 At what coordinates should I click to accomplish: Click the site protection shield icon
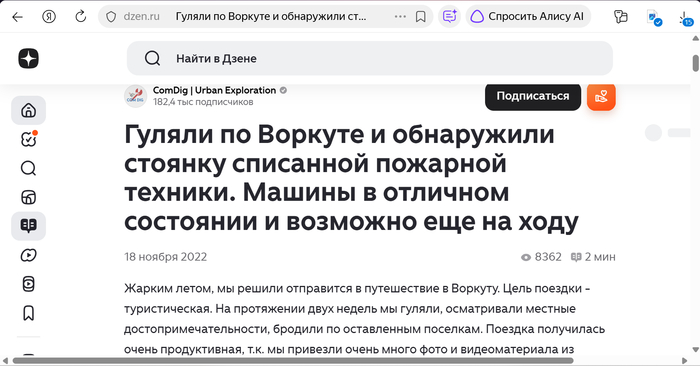(111, 17)
